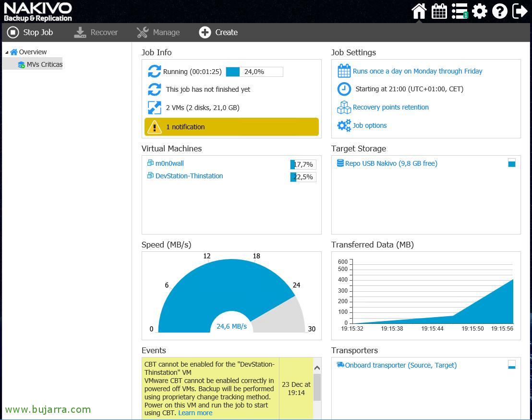Open the Onboard transporter link
The width and height of the screenshot is (532, 420).
click(x=401, y=365)
